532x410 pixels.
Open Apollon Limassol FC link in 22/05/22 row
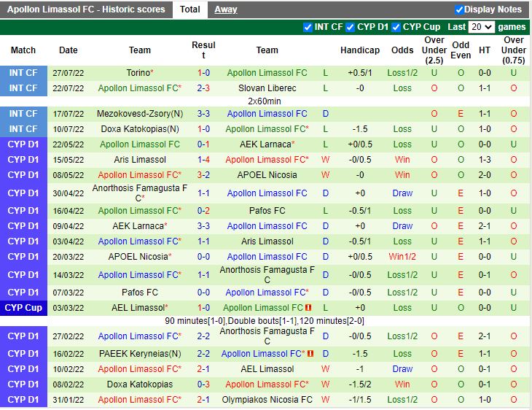(x=140, y=144)
